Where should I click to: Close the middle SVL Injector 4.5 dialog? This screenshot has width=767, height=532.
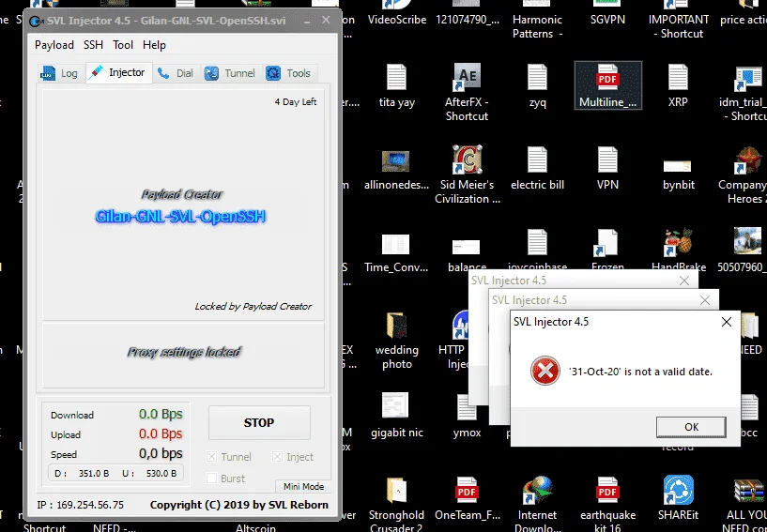pyautogui.click(x=705, y=300)
